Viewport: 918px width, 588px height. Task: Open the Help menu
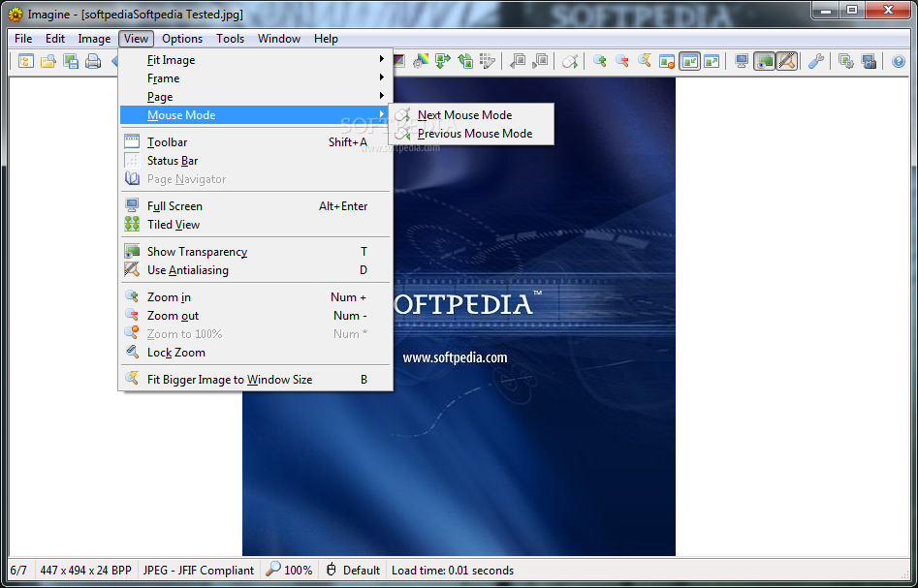[326, 39]
